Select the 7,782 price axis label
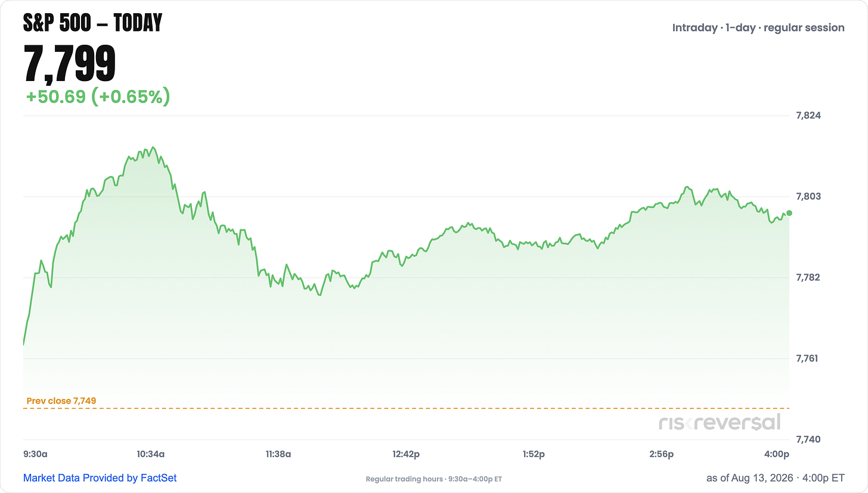Screen dimensions: 868x493 808,277
